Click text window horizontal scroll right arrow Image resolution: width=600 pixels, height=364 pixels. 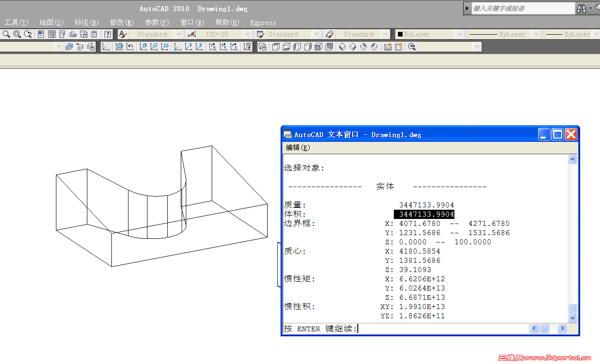(x=562, y=328)
